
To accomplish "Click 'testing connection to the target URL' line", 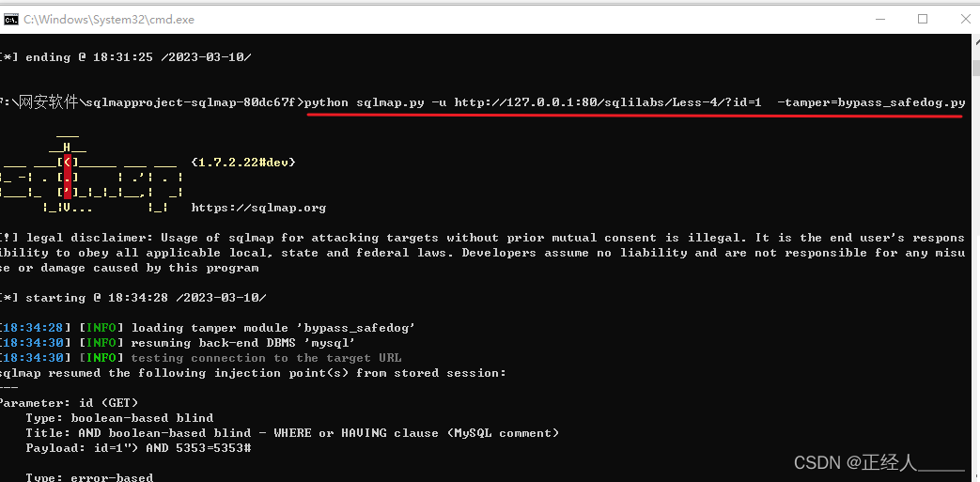I will [201, 358].
